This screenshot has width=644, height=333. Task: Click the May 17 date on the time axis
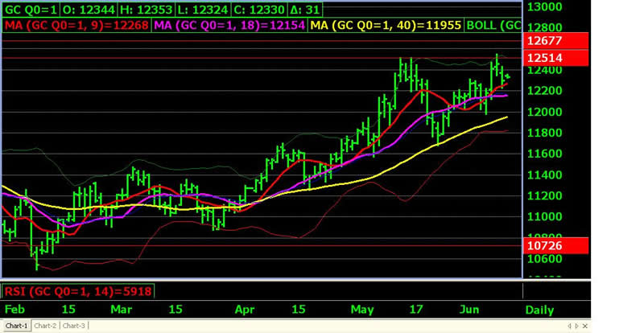coord(416,309)
